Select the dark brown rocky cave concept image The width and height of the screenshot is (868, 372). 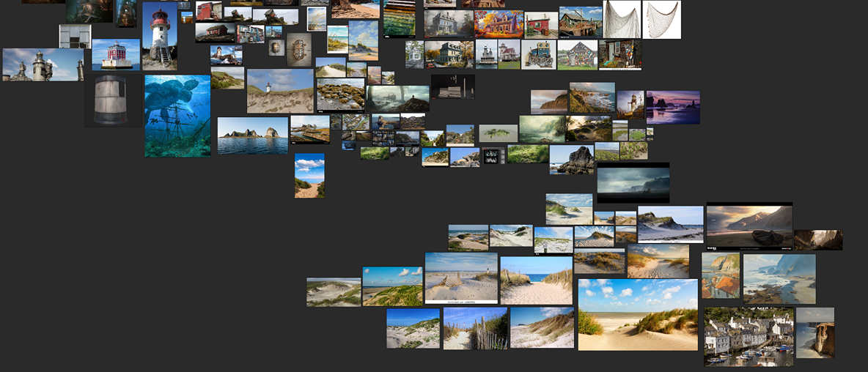pos(818,240)
